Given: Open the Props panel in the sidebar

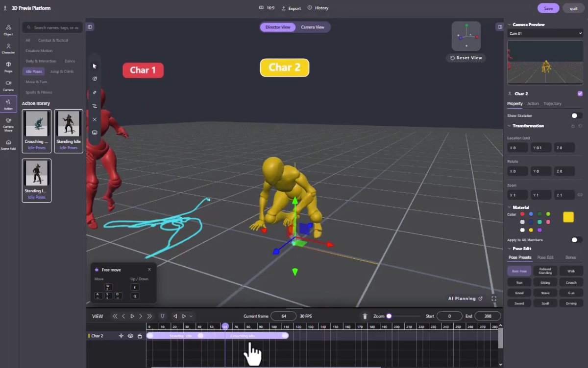Looking at the screenshot, I should click(8, 67).
